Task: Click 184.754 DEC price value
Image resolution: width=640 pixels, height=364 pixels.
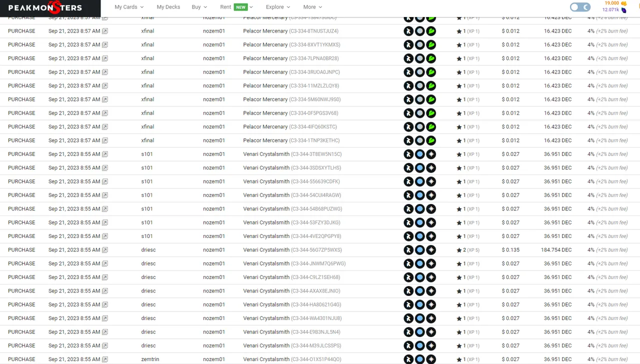Action: [x=556, y=250]
